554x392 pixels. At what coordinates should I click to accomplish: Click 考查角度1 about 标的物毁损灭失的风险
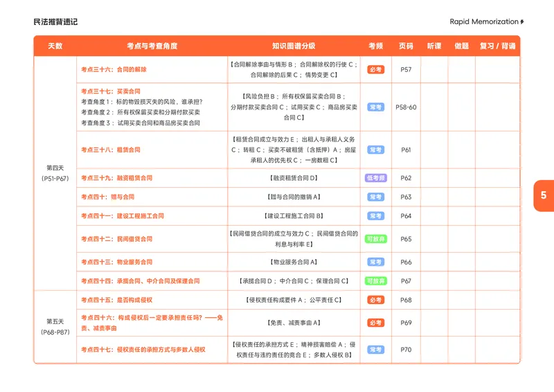coord(142,102)
